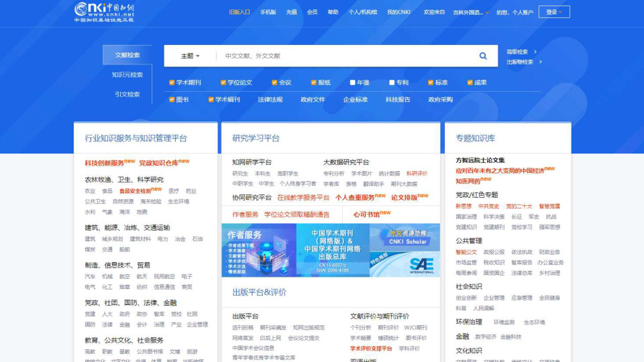Open the 科技创新服务 link
The image size is (644, 362).
coord(105,163)
